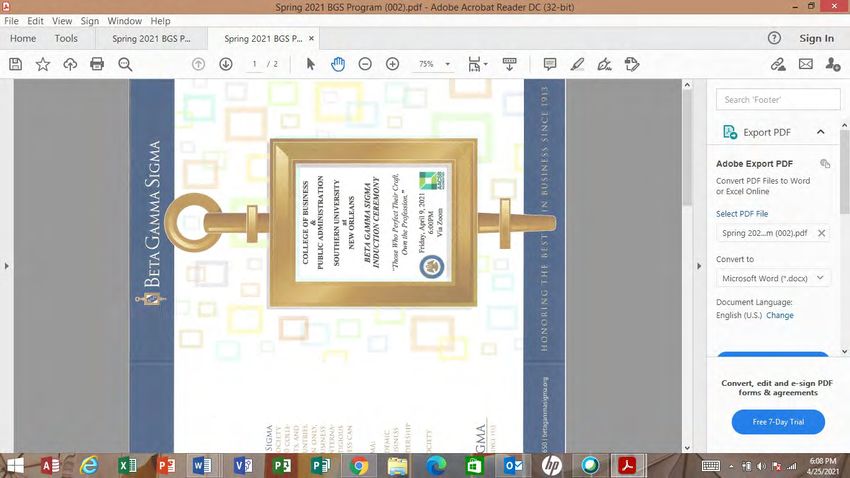Screen dimensions: 850x478
Task: Expand the left navigation pane arrow
Action: click(x=7, y=266)
